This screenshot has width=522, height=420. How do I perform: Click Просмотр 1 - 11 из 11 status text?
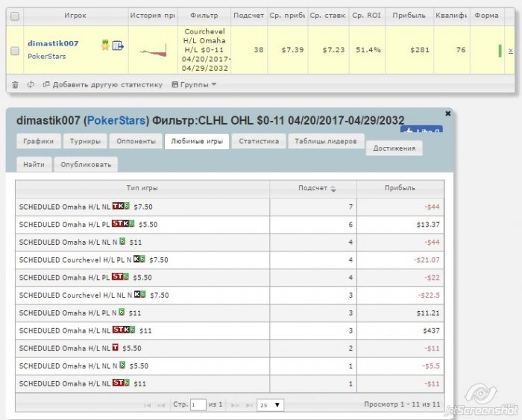pos(402,404)
